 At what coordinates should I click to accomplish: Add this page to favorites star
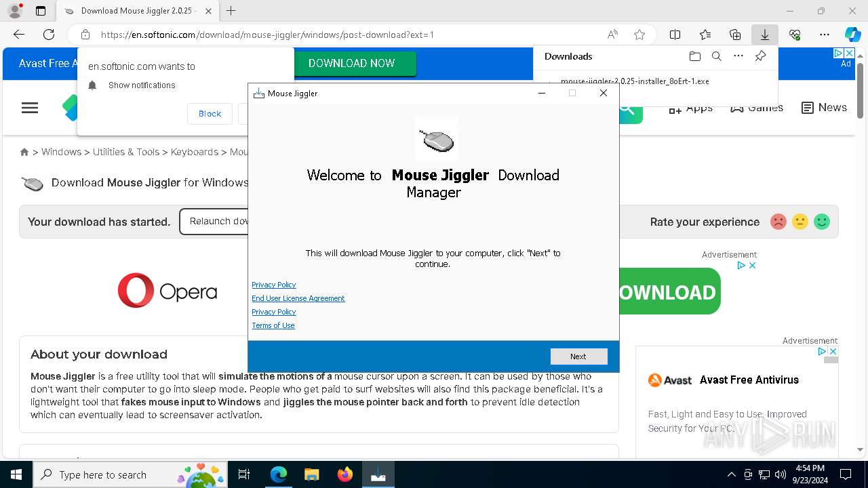pyautogui.click(x=639, y=35)
